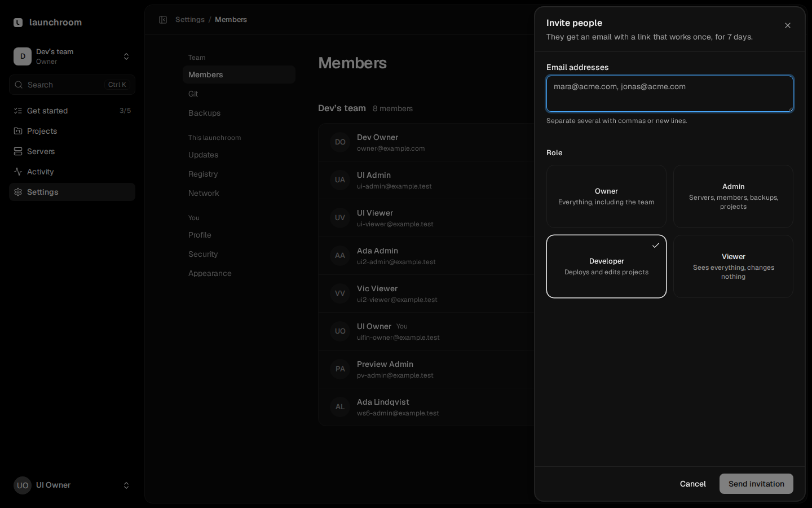Click the UV avatar for UI Viewer
Viewport: 812px width, 508px height.
340,218
